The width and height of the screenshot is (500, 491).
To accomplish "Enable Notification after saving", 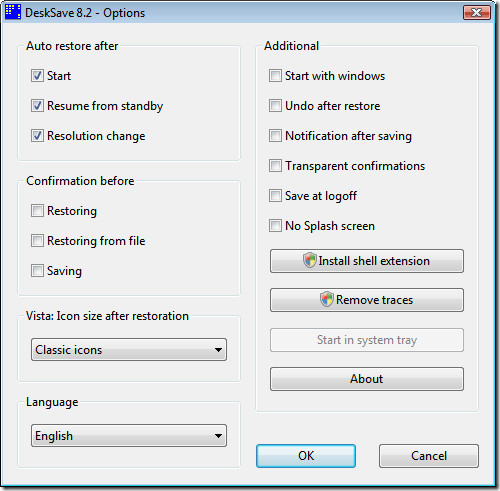I will tap(275, 136).
